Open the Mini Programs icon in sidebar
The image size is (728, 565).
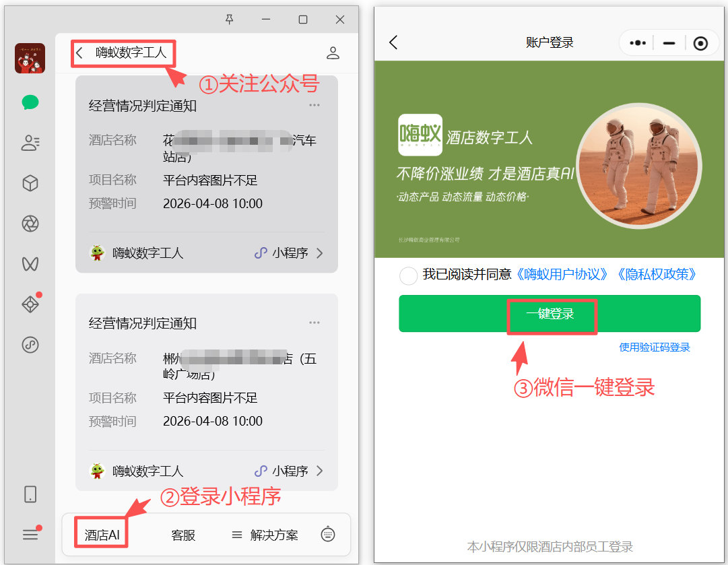30,345
